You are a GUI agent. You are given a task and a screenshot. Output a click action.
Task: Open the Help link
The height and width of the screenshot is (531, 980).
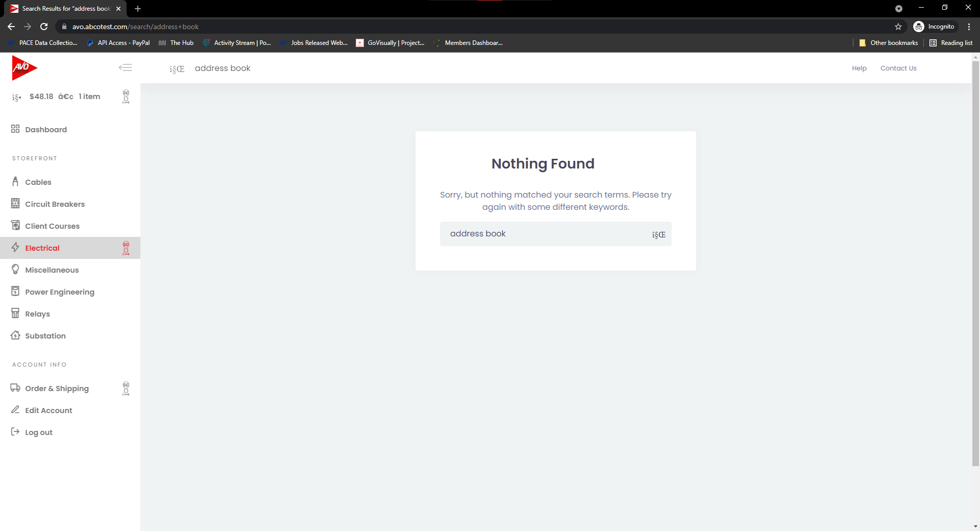tap(859, 68)
